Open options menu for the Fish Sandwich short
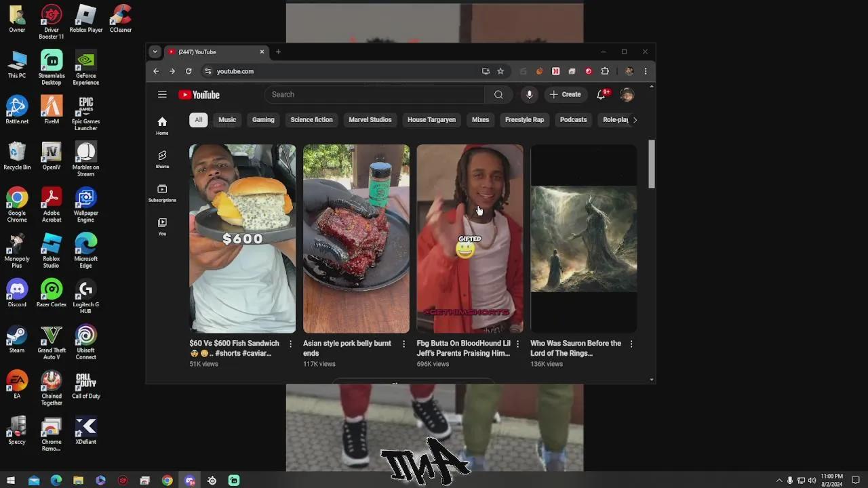 point(290,344)
